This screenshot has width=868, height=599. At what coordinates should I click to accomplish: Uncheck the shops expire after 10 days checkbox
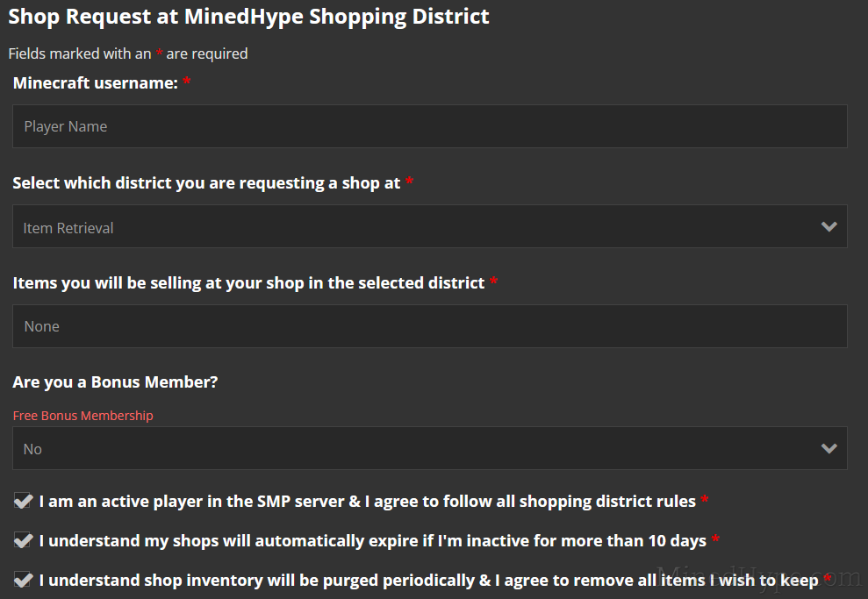click(x=23, y=541)
